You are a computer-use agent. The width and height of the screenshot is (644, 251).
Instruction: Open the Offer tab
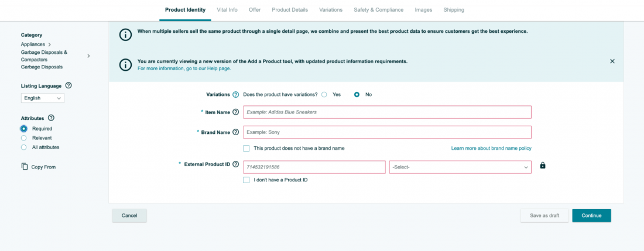[255, 10]
